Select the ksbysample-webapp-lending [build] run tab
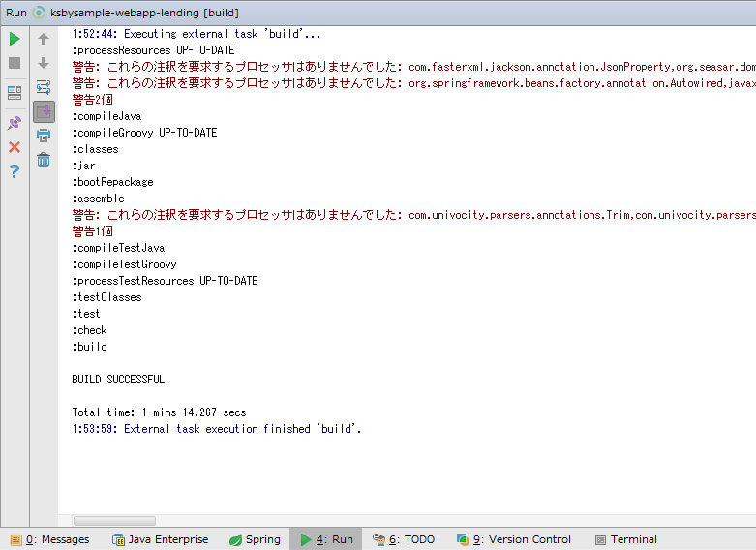This screenshot has width=756, height=550. 136,13
